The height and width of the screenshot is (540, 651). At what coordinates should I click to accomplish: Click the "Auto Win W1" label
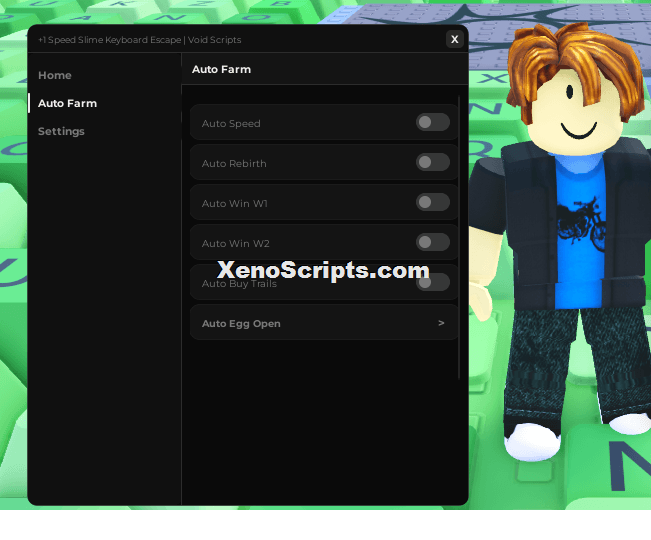[235, 203]
